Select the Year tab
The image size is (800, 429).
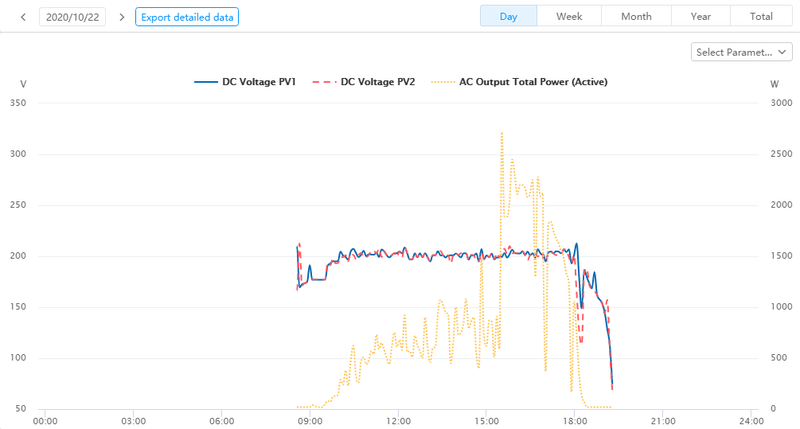pos(700,17)
